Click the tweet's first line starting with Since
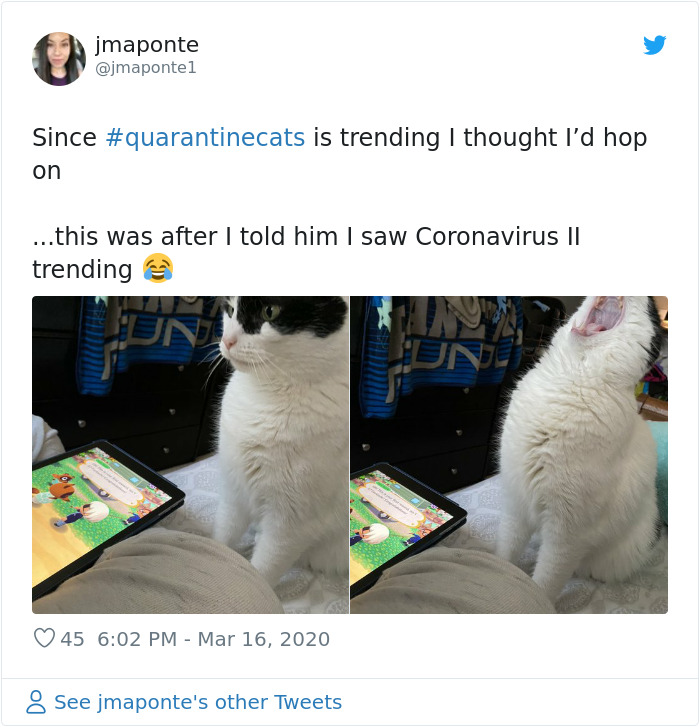The width and height of the screenshot is (700, 727). pos(339,138)
